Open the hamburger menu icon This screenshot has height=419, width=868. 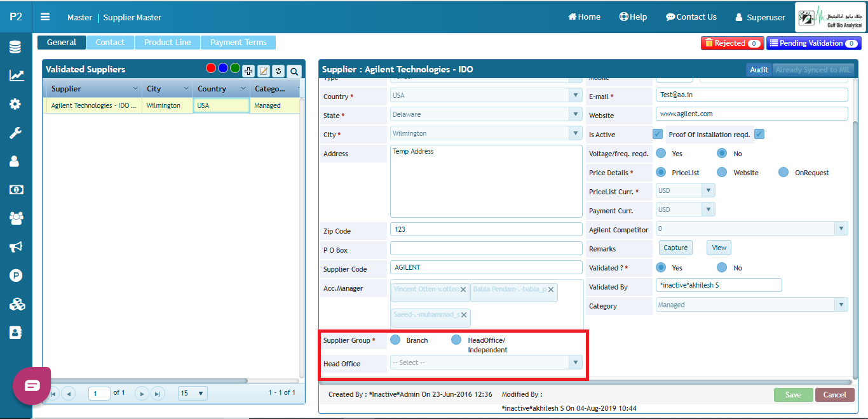pyautogui.click(x=45, y=17)
